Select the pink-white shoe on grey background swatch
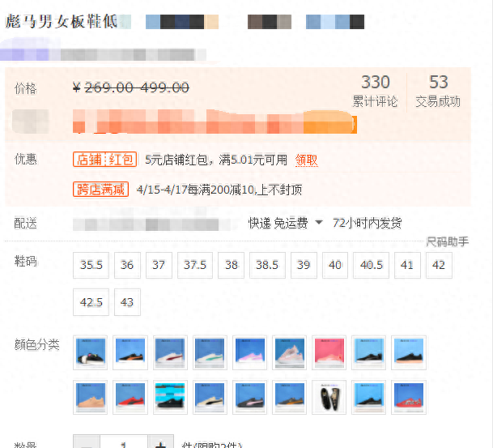The image size is (493, 448). pyautogui.click(x=290, y=353)
